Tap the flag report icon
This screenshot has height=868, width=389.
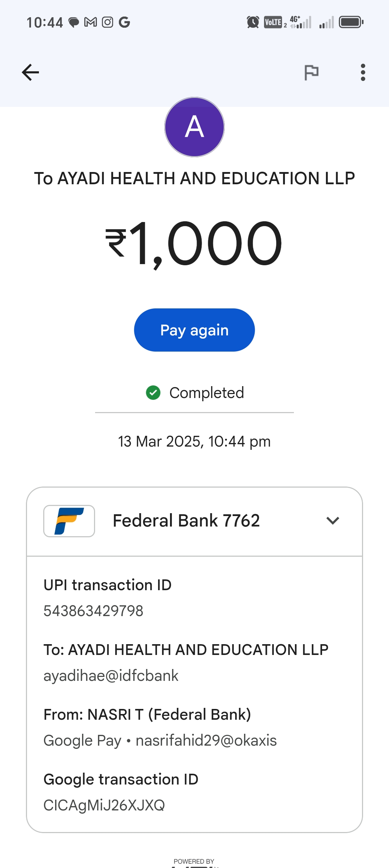311,72
